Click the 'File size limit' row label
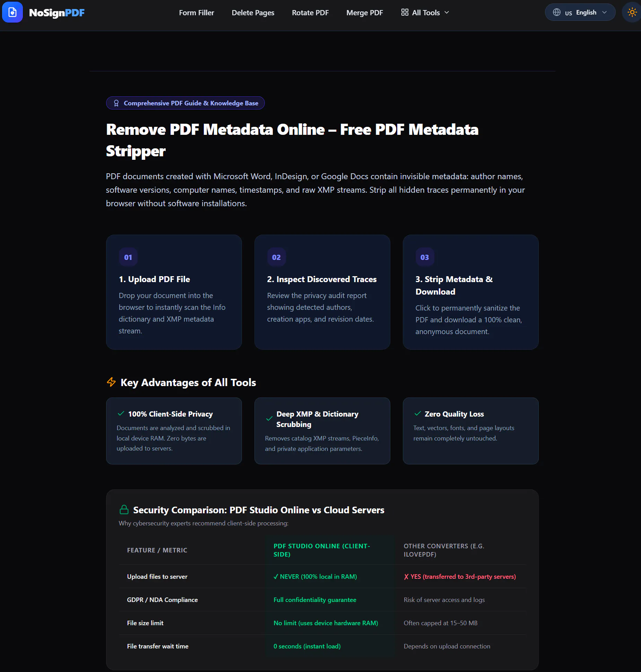Viewport: 641px width, 672px height. pos(145,623)
